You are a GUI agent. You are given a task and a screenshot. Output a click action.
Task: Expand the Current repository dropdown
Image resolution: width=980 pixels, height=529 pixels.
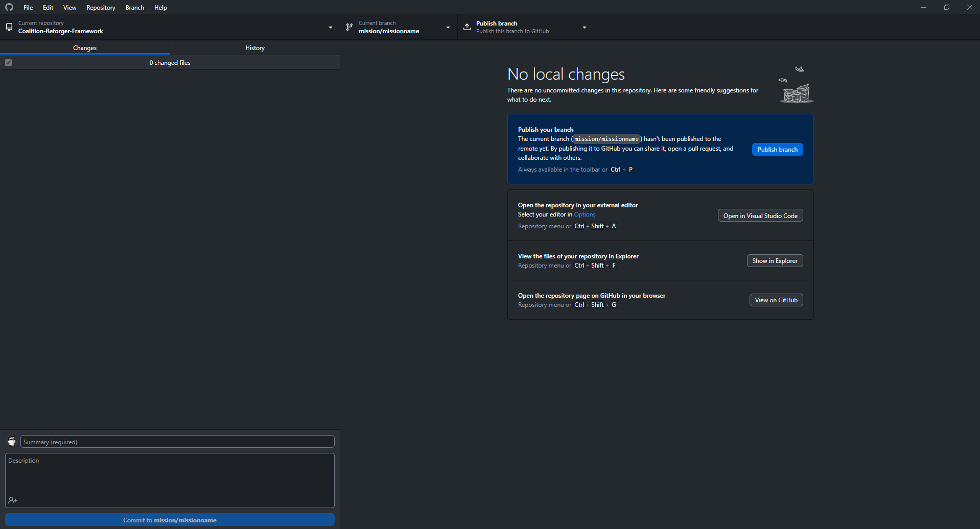[330, 28]
